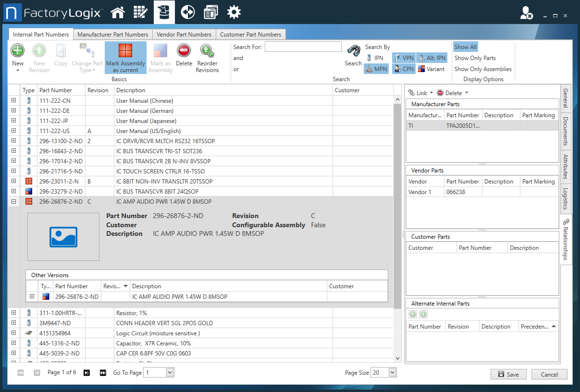The image size is (580, 392).
Task: Collapse the 296-26876-2-ND row
Action: 14,202
